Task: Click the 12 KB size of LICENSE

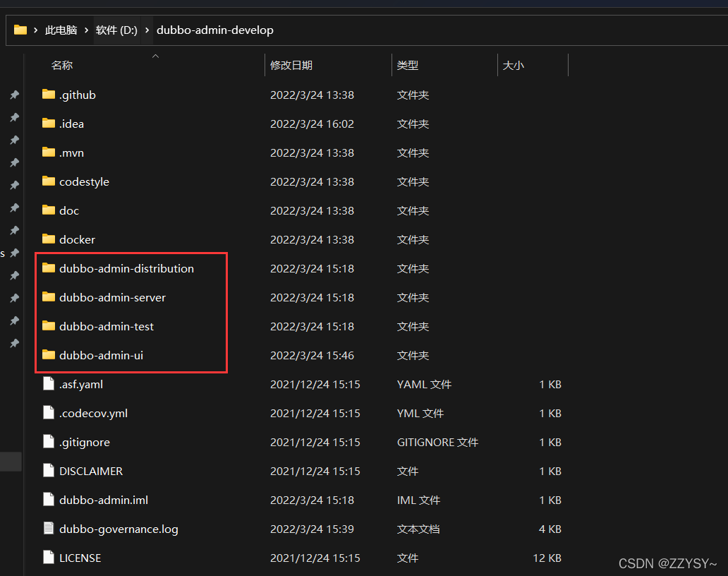Action: tap(547, 558)
